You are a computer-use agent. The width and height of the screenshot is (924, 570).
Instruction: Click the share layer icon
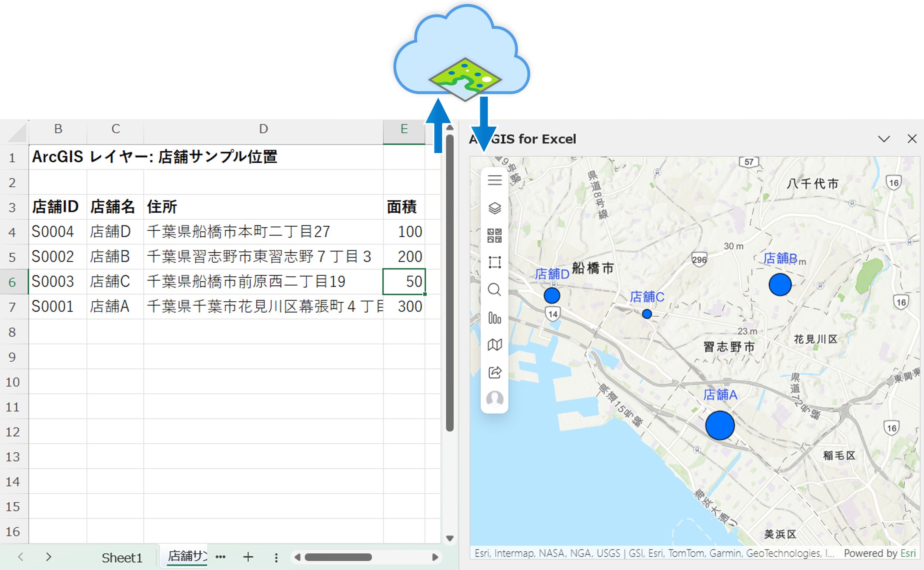point(495,372)
